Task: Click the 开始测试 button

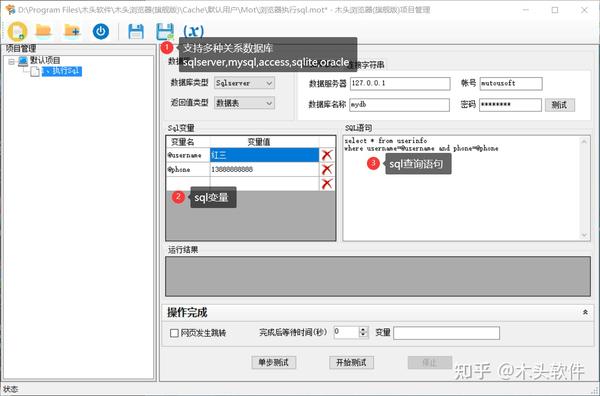Action: [x=351, y=362]
